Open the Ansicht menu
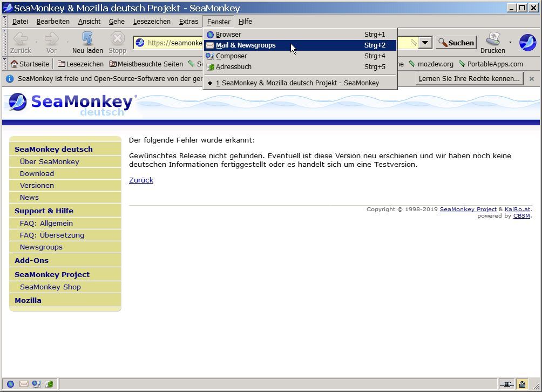 (x=89, y=22)
